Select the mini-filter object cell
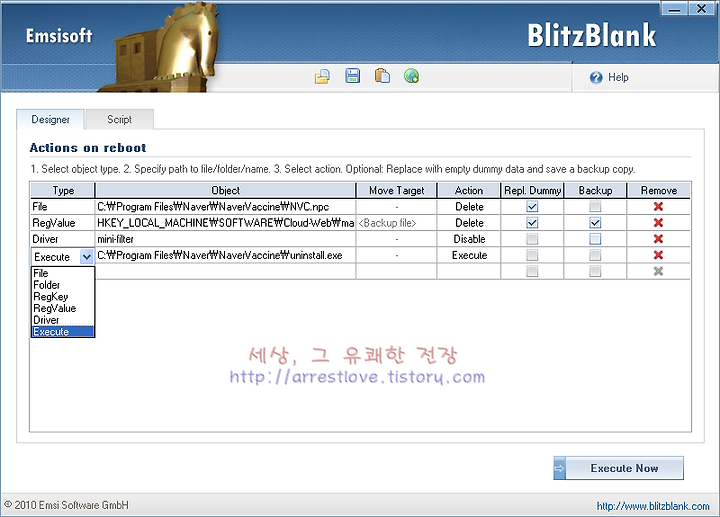This screenshot has height=517, width=720. (x=225, y=239)
